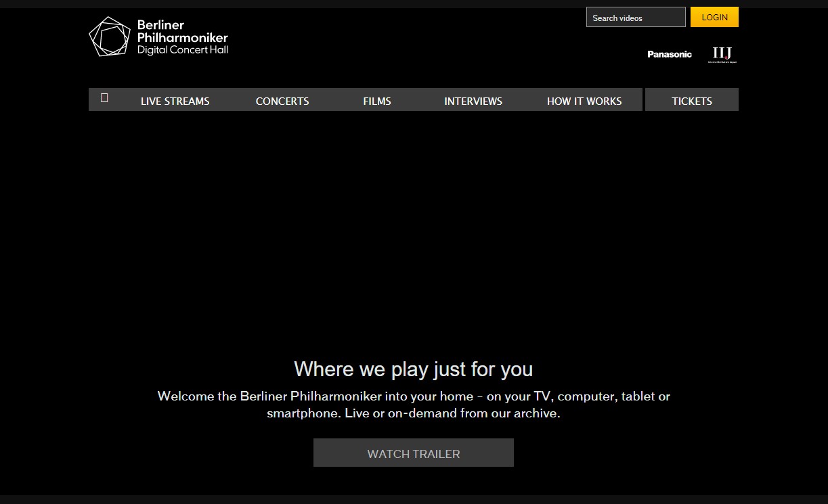
Task: Click the pentagon-shaped Berliner Philharmoniker logo
Action: point(109,37)
